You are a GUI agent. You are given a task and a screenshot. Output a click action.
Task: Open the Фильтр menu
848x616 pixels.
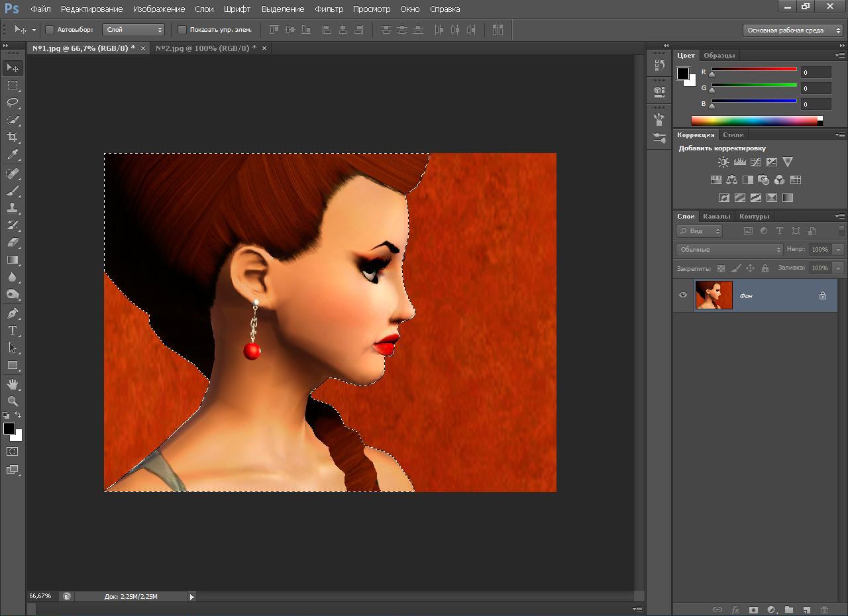[329, 9]
